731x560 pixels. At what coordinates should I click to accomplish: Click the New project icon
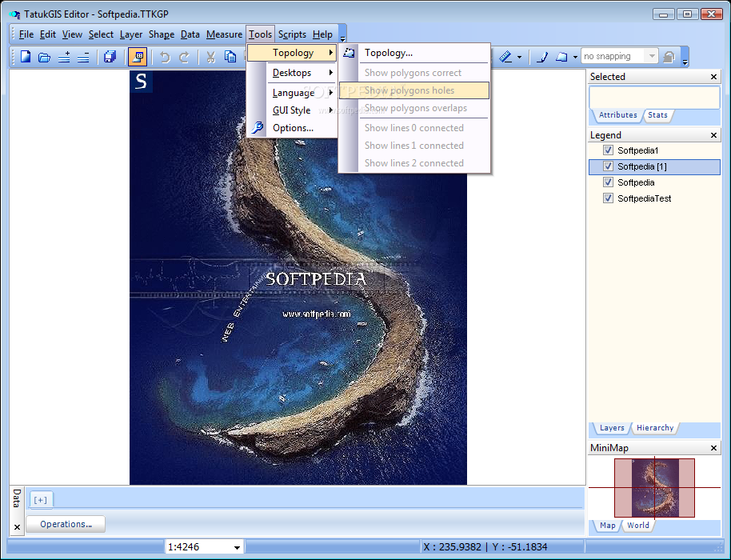(26, 57)
